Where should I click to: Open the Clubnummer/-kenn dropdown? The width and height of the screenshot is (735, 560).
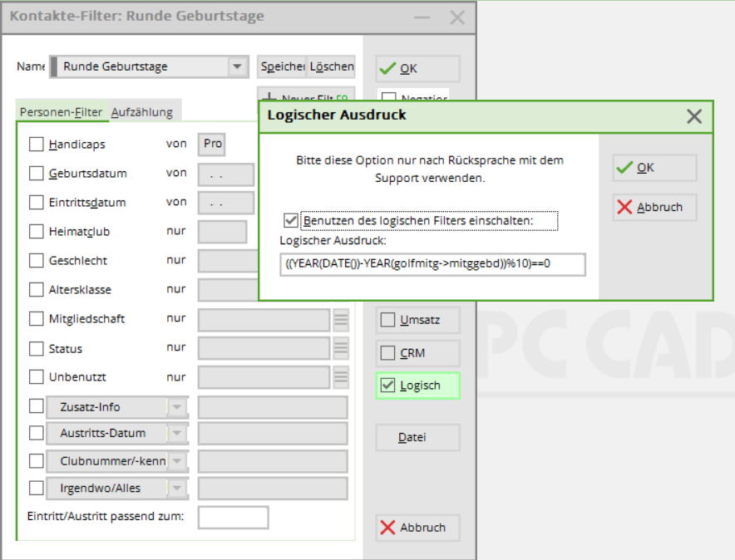tap(177, 461)
